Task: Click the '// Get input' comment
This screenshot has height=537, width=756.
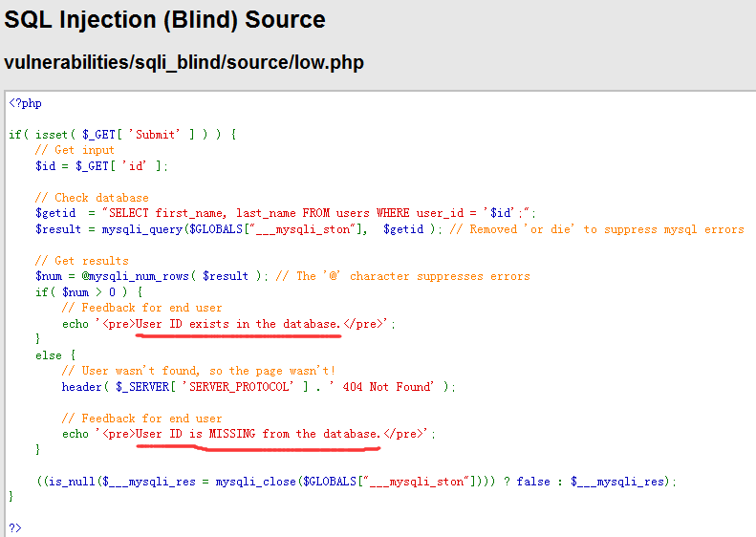Action: 75,150
